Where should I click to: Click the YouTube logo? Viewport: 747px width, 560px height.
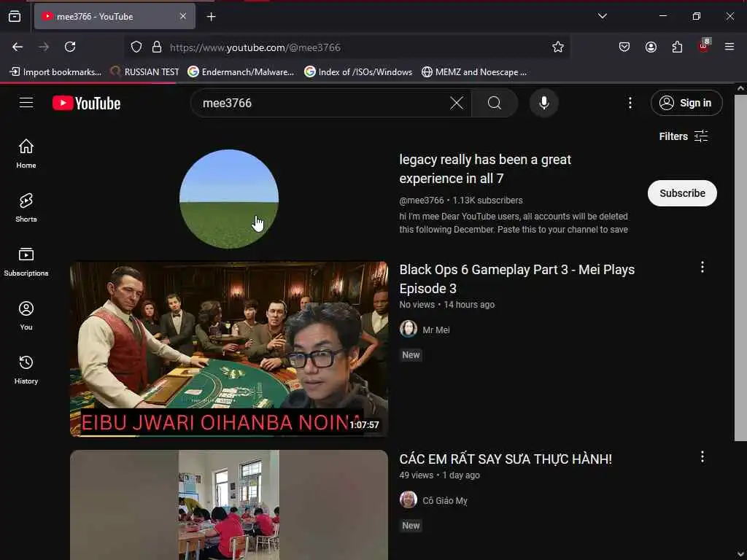(x=86, y=103)
